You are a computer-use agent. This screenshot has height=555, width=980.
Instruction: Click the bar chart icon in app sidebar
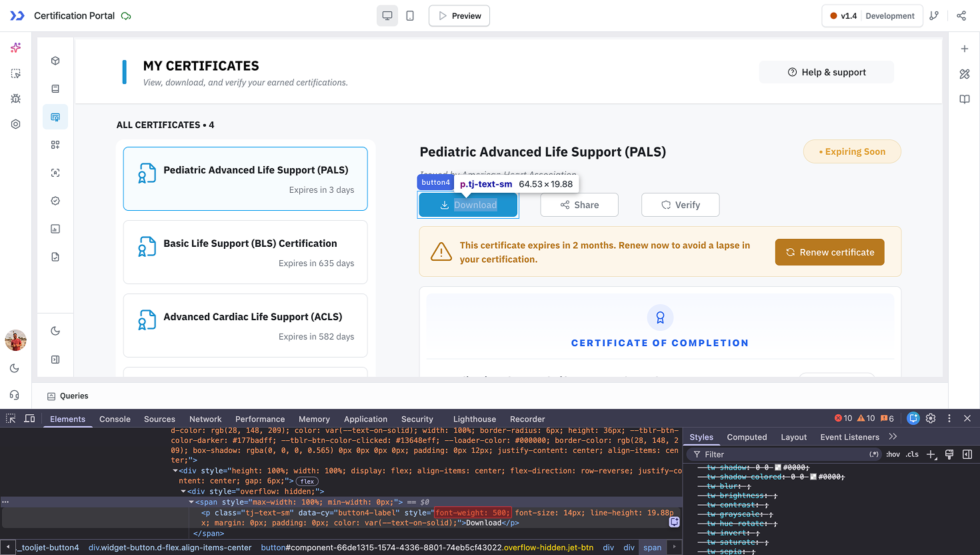point(55,229)
